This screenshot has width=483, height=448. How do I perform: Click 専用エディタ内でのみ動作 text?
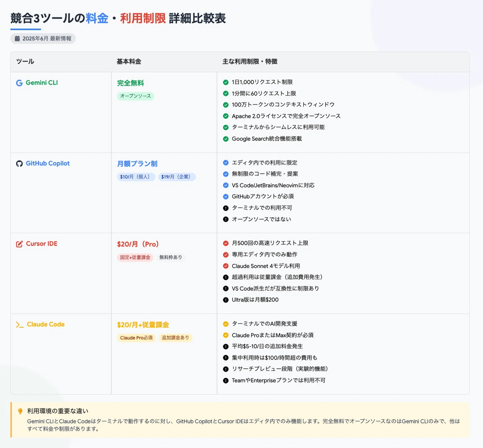click(x=265, y=255)
